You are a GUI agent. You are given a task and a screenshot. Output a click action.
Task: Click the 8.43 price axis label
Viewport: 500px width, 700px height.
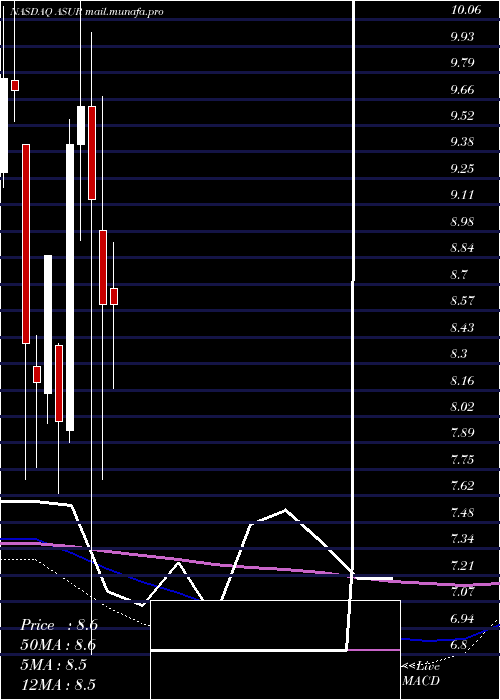tap(462, 327)
